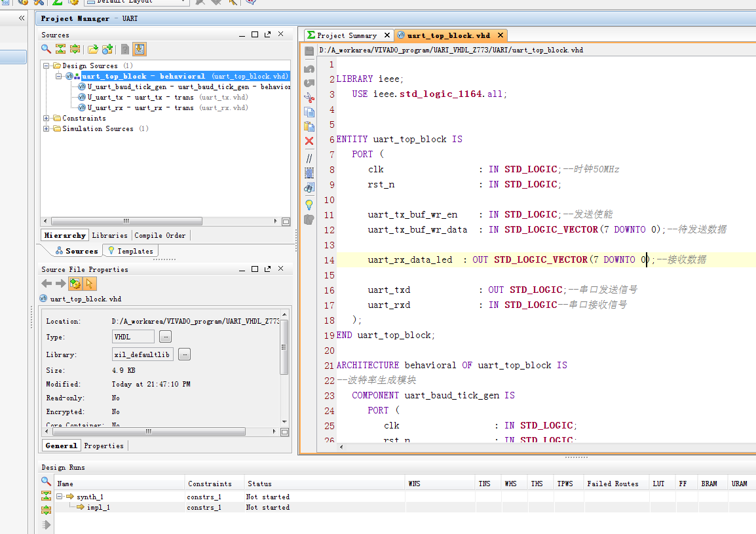The width and height of the screenshot is (756, 534).
Task: Click the Undo icon in editor sidebar
Action: 309,69
